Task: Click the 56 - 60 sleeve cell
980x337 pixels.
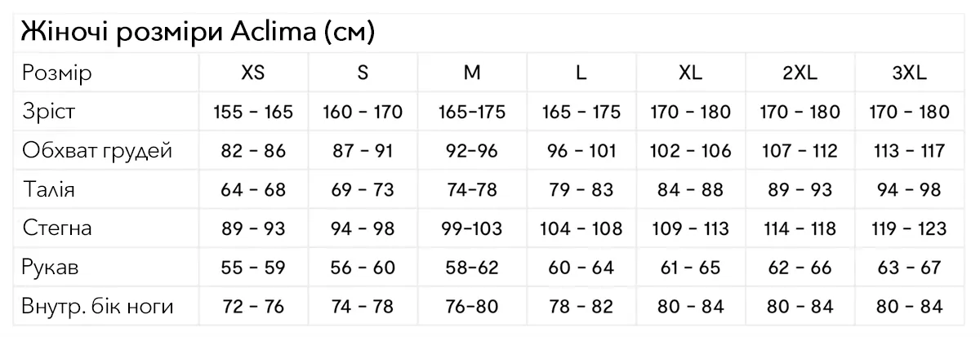Action: (x=363, y=268)
